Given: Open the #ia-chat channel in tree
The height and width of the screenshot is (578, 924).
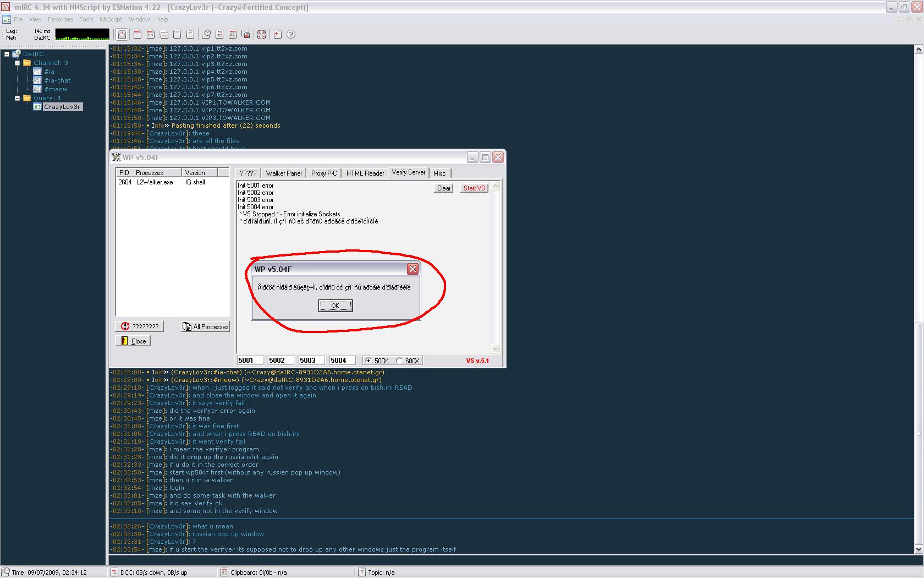Looking at the screenshot, I should click(57, 80).
